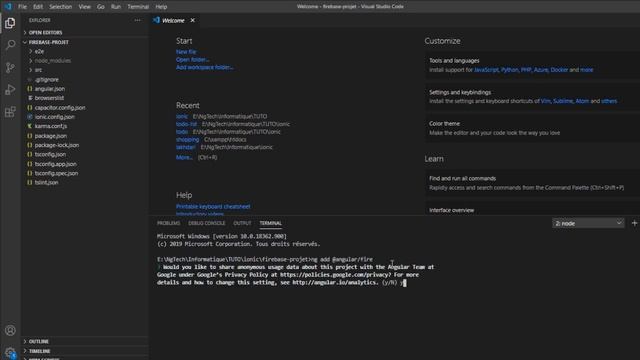Select the Welcome editor tab
Viewport: 640px width, 360px height.
coord(173,20)
